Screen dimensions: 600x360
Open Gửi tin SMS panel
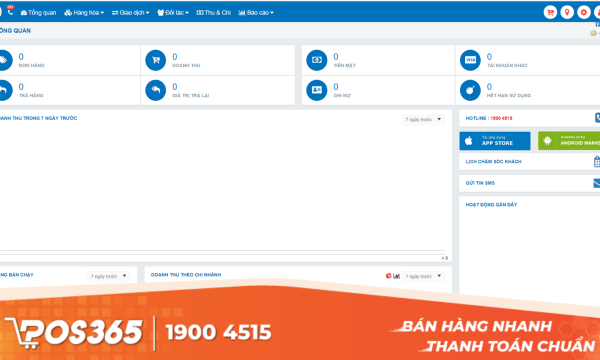tap(530, 183)
